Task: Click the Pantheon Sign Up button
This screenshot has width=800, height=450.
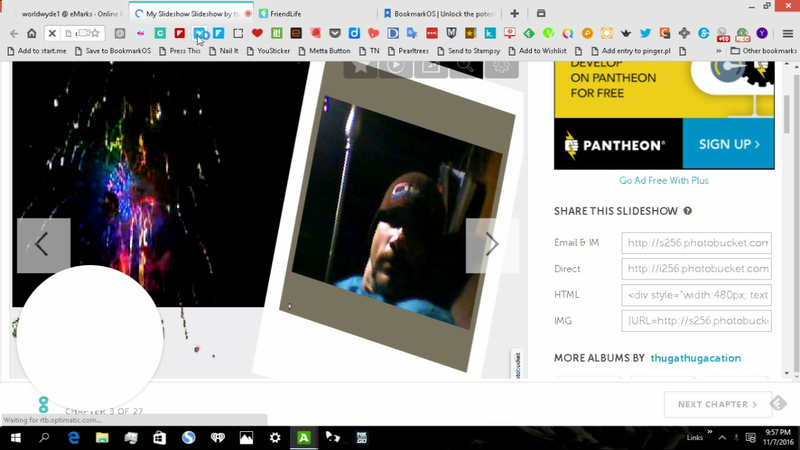Action: 728,145
